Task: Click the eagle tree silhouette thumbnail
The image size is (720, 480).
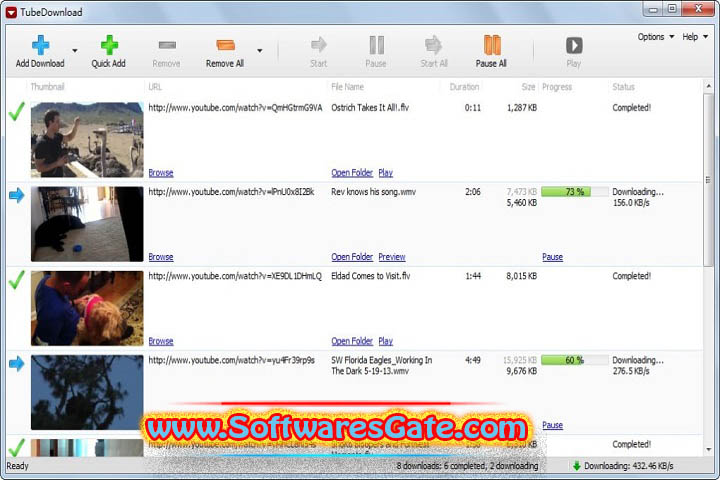Action: [x=87, y=392]
